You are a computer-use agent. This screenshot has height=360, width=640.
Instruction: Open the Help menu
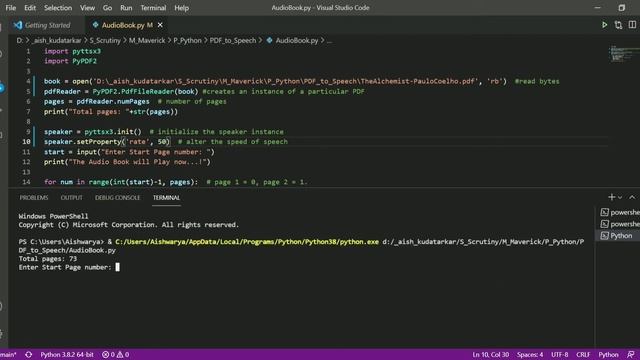tap(182, 8)
